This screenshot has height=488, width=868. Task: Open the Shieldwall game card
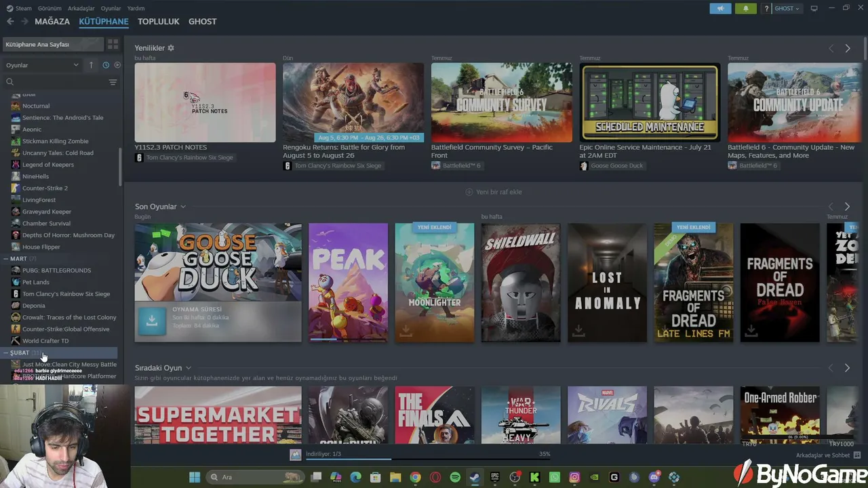click(x=521, y=283)
